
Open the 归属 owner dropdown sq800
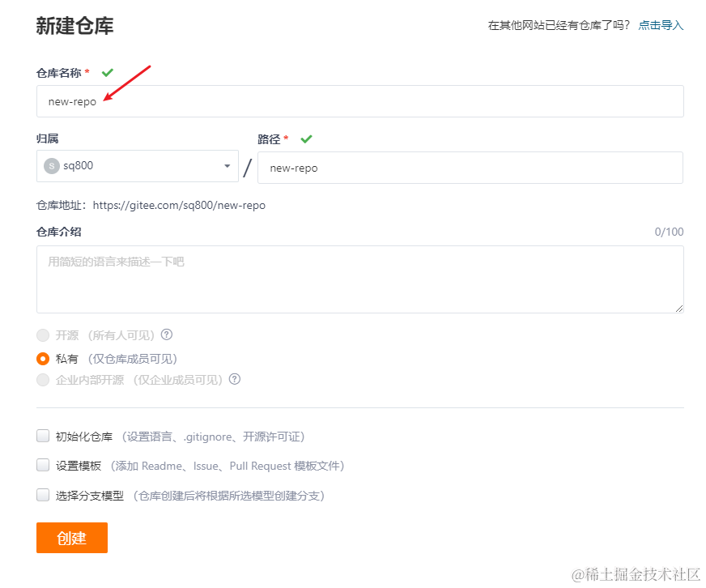138,166
